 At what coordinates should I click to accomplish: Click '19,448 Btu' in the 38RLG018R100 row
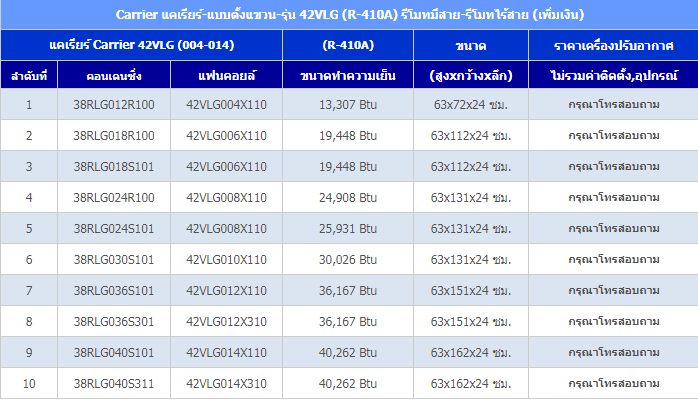[x=348, y=135]
